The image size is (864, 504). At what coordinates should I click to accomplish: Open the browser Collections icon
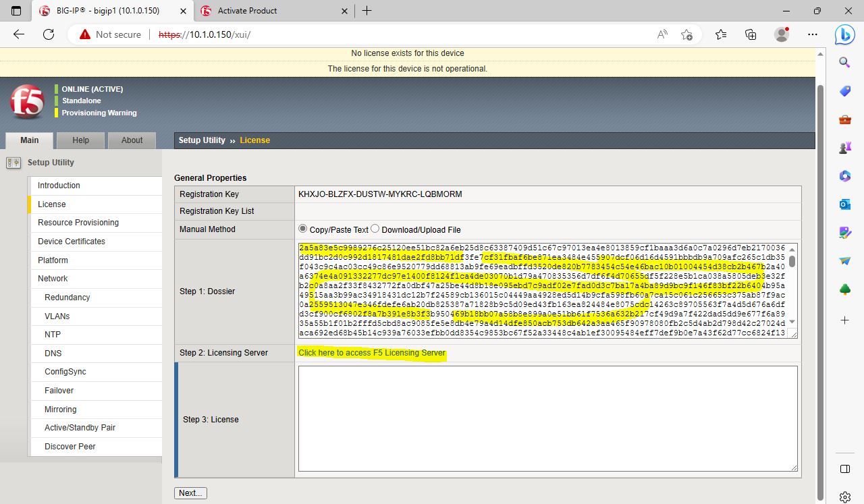[751, 34]
